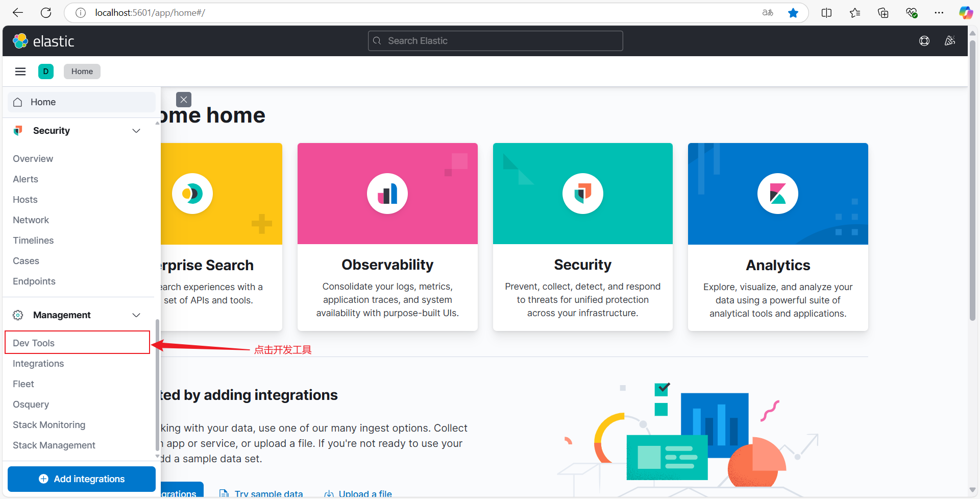Click the Management gear icon in sidebar
This screenshot has width=980, height=499.
pos(18,315)
